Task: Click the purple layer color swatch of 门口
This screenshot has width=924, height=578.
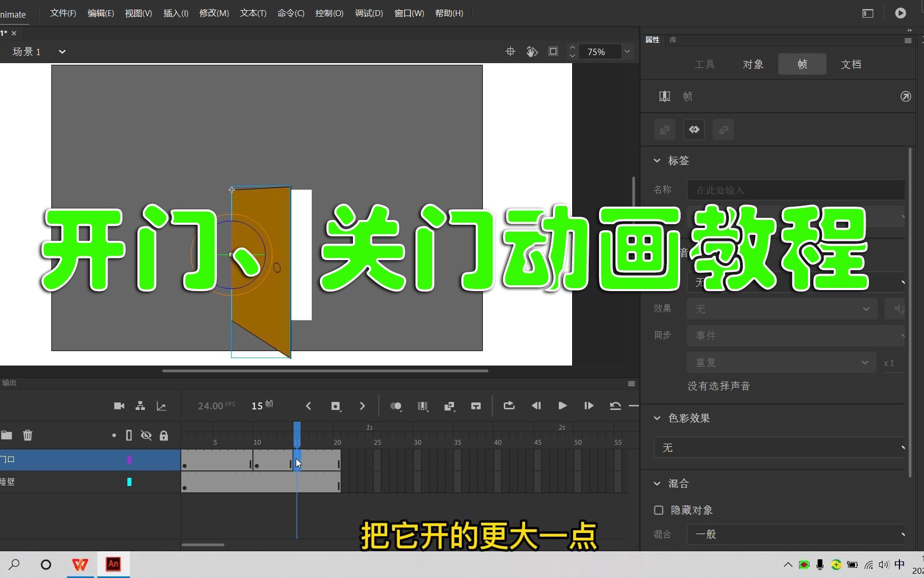Action: [x=129, y=459]
